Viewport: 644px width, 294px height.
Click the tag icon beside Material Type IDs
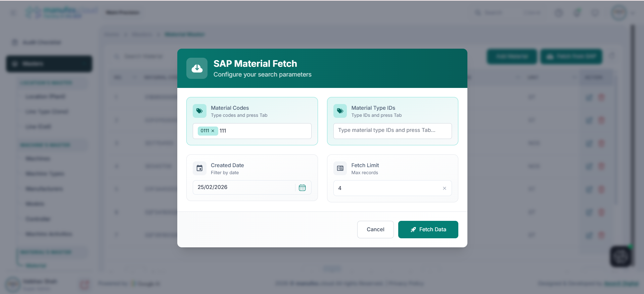[340, 111]
